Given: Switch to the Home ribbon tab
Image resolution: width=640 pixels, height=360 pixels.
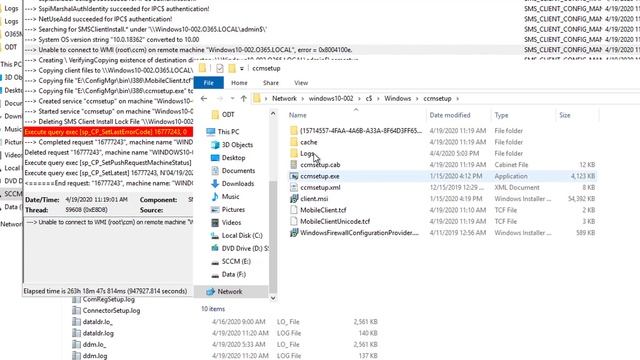Looking at the screenshot, I should (x=239, y=83).
